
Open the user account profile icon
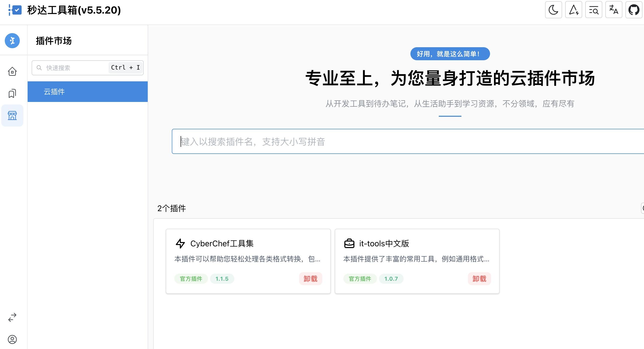pyautogui.click(x=12, y=339)
